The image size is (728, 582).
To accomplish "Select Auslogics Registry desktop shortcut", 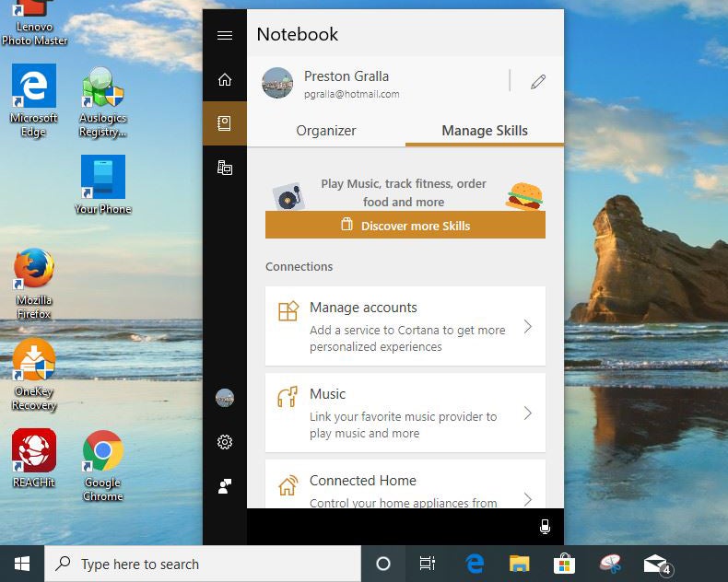I will [102, 102].
